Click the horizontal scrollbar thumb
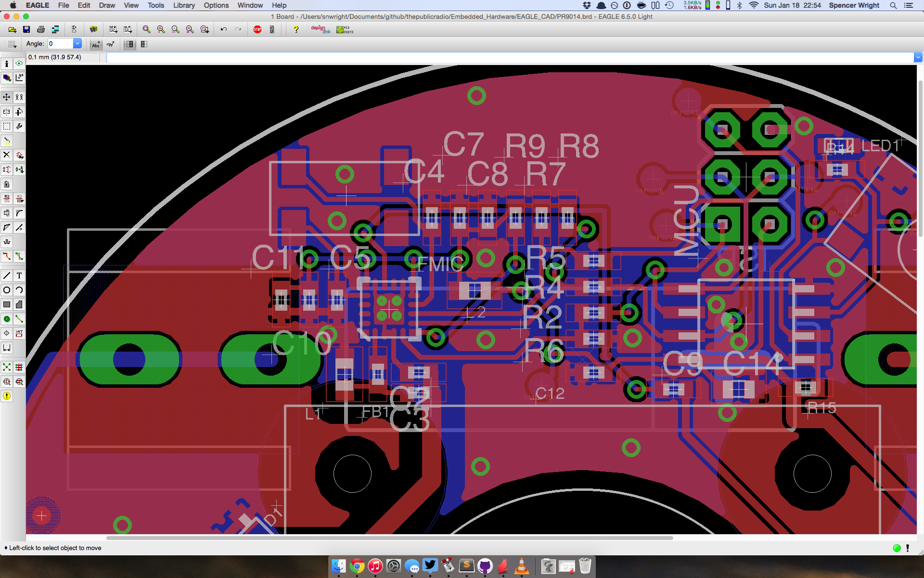The image size is (924, 578). tap(389, 538)
